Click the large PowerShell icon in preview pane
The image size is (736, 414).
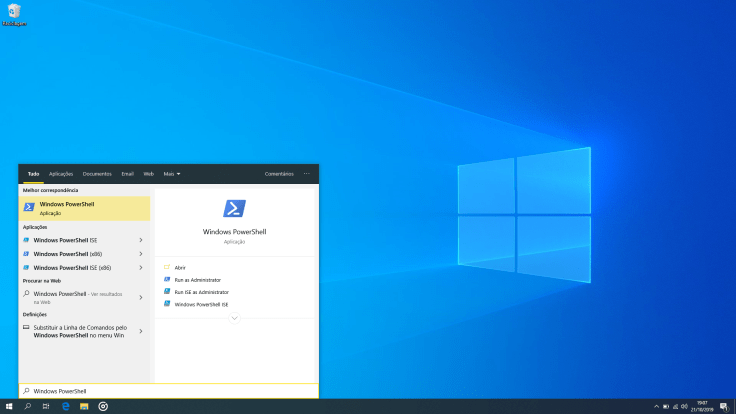[x=234, y=208]
